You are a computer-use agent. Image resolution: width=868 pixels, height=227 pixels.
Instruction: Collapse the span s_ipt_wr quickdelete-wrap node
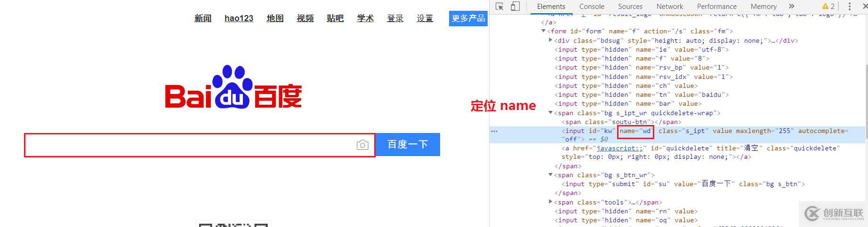tap(551, 113)
